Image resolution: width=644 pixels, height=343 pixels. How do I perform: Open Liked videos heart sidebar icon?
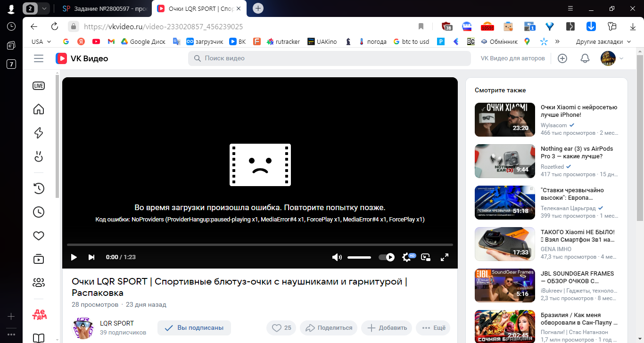[39, 236]
